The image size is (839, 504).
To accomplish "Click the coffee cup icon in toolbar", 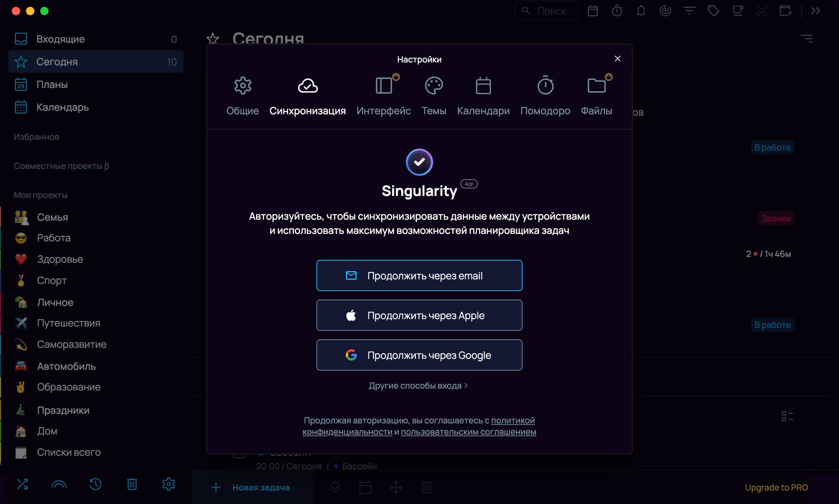I will tap(738, 11).
